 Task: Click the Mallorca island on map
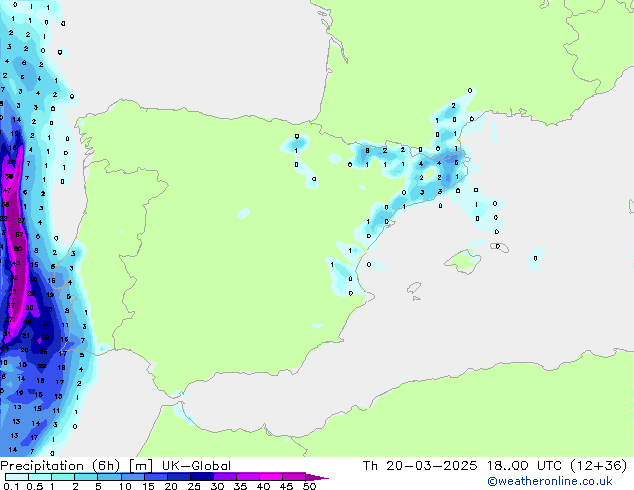(463, 261)
